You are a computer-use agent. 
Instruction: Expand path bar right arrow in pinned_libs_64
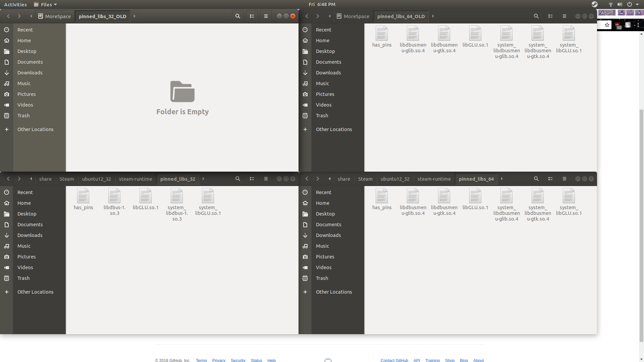click(x=502, y=179)
